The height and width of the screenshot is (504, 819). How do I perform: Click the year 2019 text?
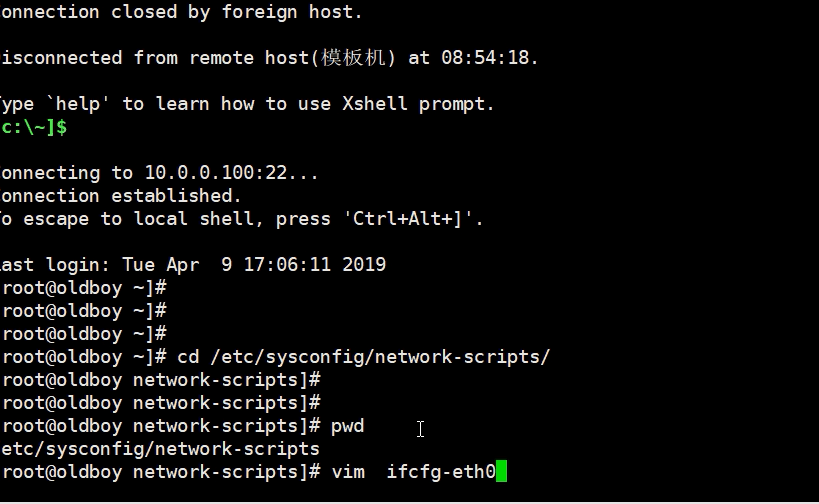pyautogui.click(x=364, y=265)
